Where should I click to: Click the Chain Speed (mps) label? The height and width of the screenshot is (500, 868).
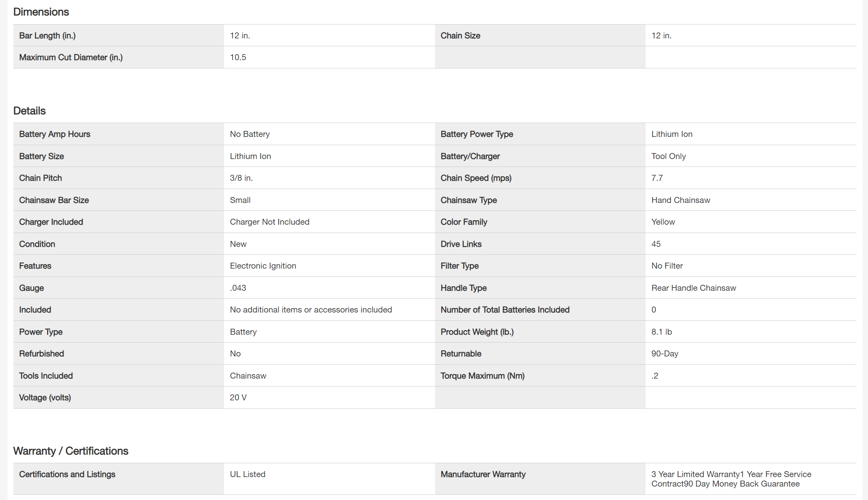(x=476, y=178)
